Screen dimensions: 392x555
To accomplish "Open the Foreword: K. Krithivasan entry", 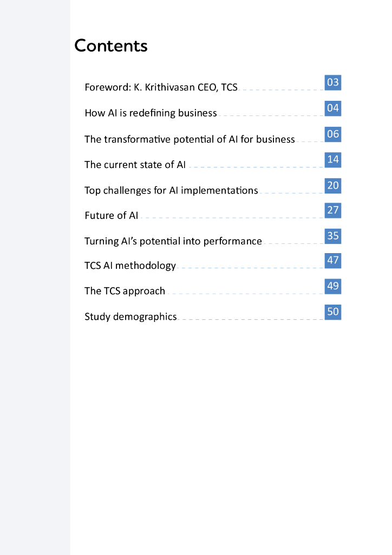I will pos(161,87).
